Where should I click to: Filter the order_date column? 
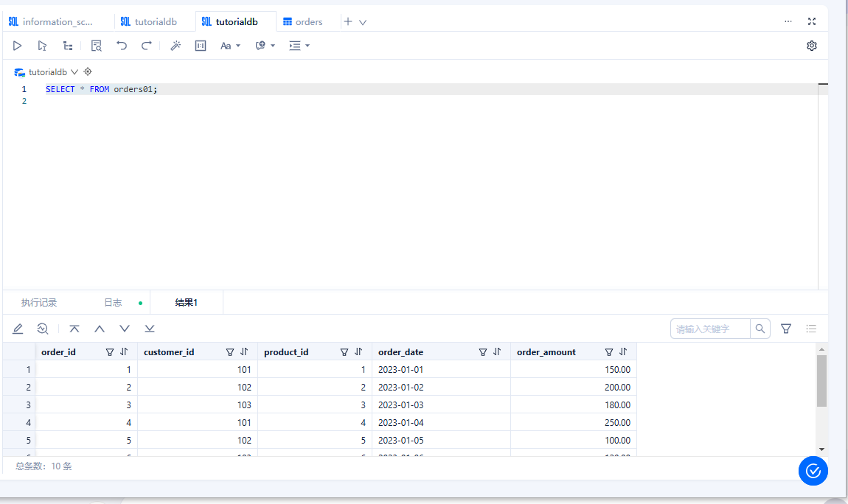(x=483, y=352)
